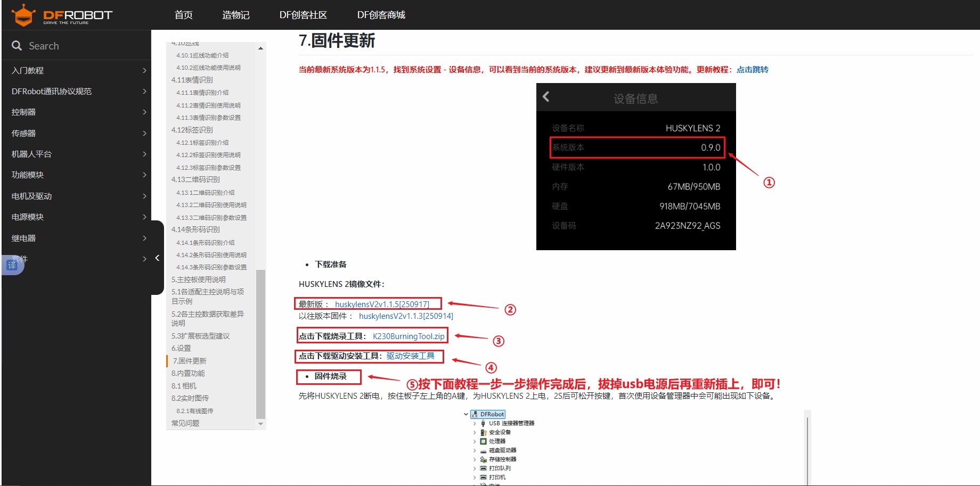Screen dimensions: 980x486
Task: Click contents scrollbar down arrow
Action: tap(260, 424)
